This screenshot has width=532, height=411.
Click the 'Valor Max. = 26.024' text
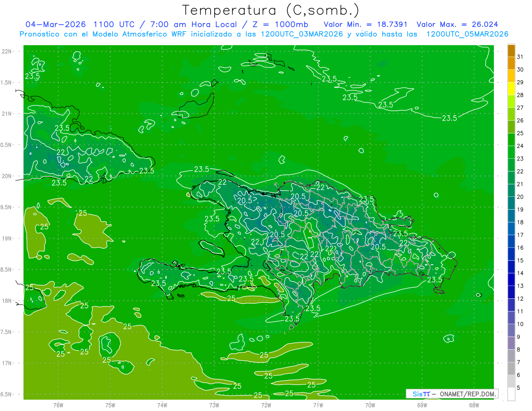coord(457,24)
